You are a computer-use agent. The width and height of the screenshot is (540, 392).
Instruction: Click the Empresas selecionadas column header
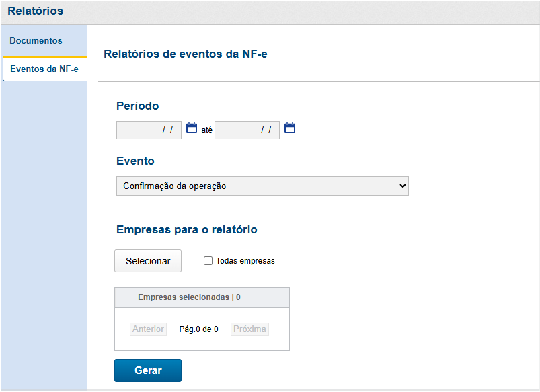point(189,297)
